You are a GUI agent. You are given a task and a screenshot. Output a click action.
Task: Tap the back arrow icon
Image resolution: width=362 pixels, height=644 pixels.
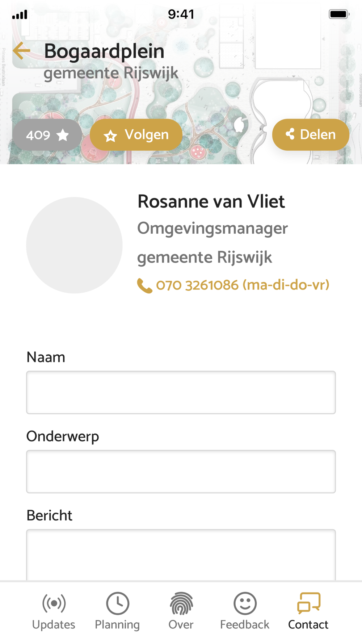click(x=22, y=51)
